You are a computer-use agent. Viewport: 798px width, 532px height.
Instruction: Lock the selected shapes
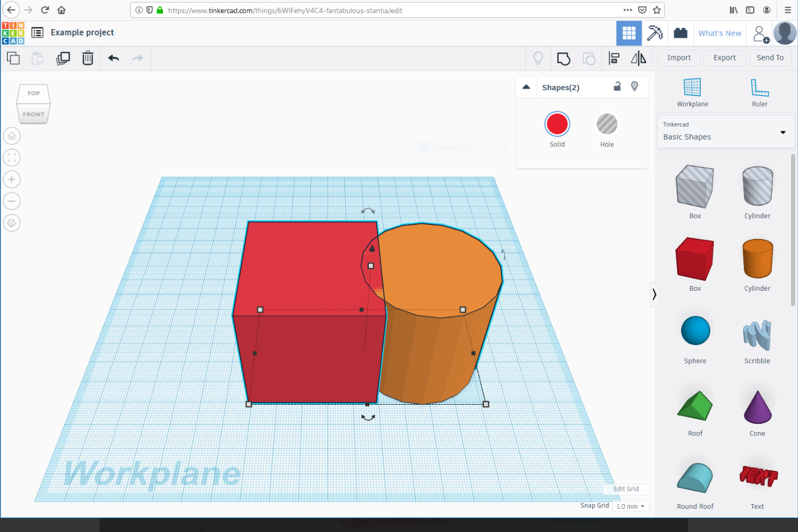tap(617, 86)
